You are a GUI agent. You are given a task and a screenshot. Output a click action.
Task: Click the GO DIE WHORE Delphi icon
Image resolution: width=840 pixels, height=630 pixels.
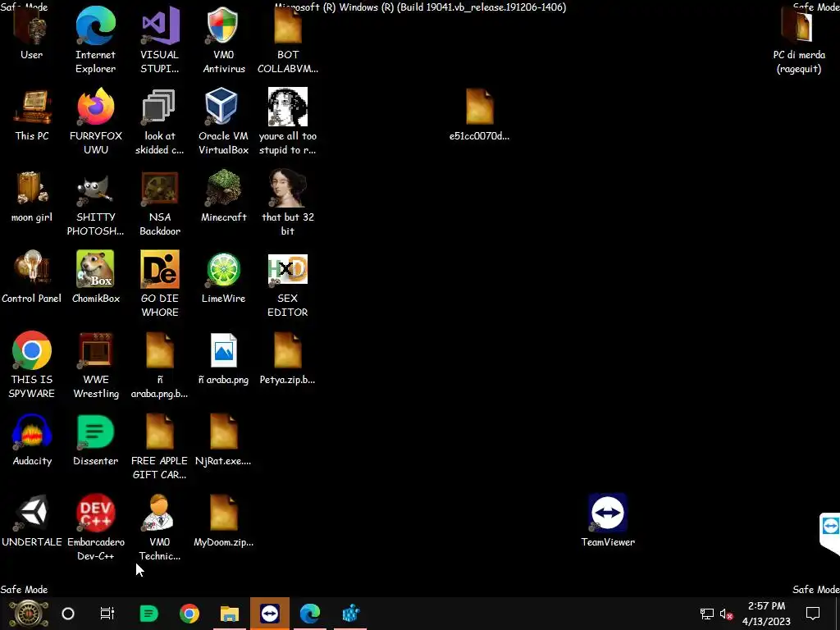160,269
